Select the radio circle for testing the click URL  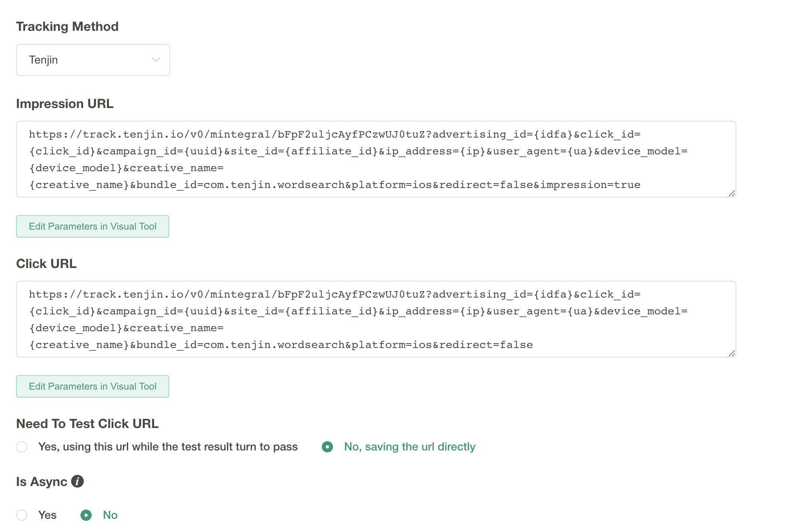(22, 447)
